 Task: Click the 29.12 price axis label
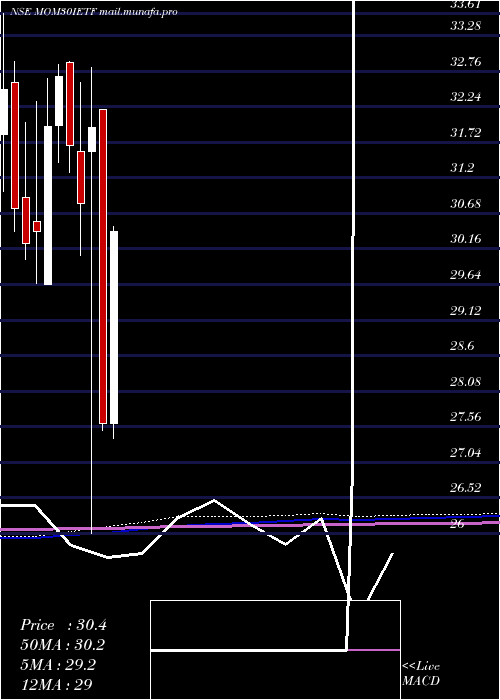point(465,310)
